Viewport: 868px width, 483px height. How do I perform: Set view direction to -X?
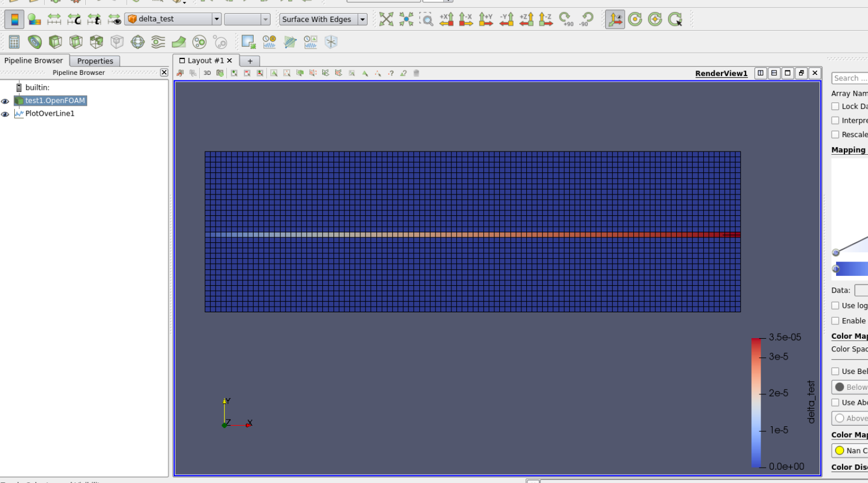(x=466, y=19)
